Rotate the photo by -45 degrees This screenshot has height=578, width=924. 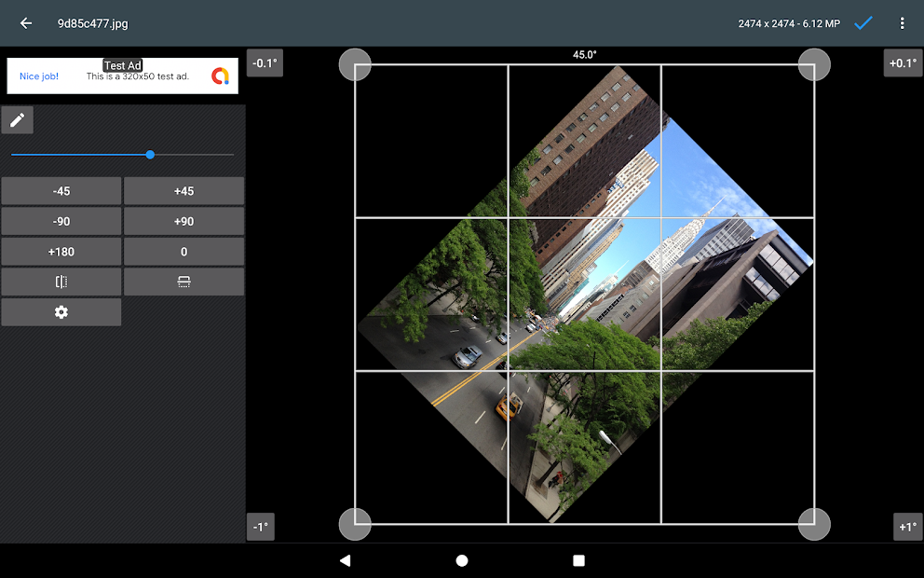click(61, 190)
